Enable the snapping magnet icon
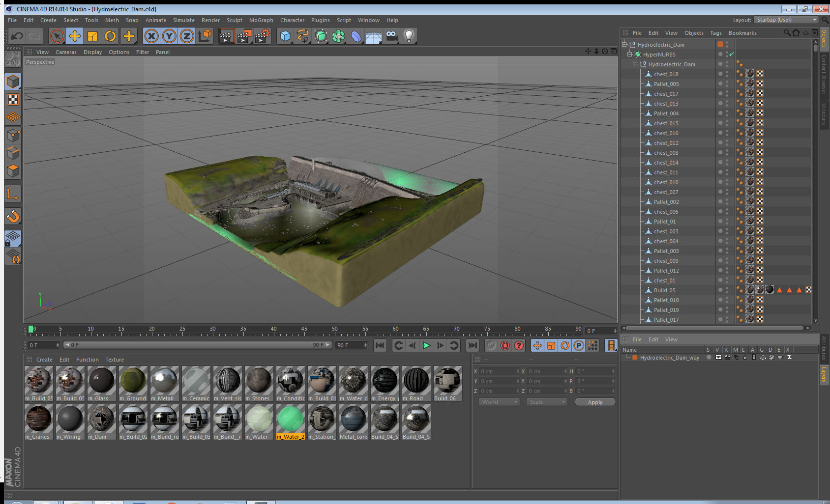This screenshot has width=830, height=504. pyautogui.click(x=13, y=217)
